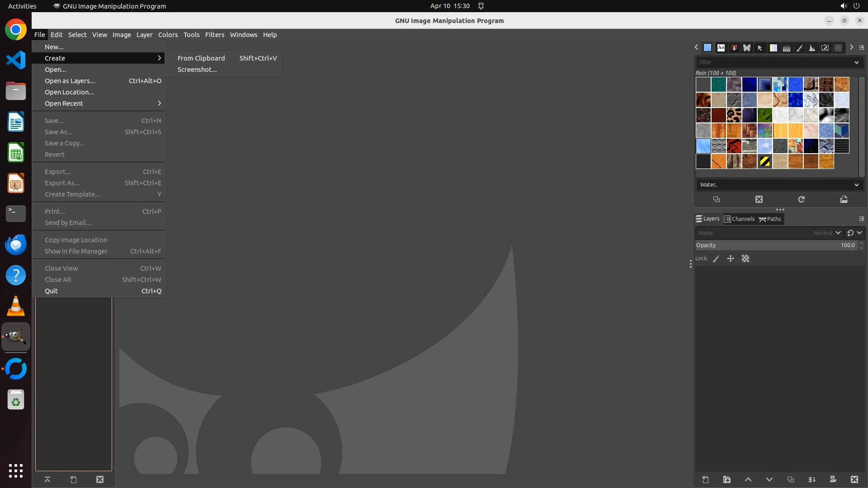The image size is (868, 488).
Task: Click open pattern as image icon
Action: click(x=844, y=199)
